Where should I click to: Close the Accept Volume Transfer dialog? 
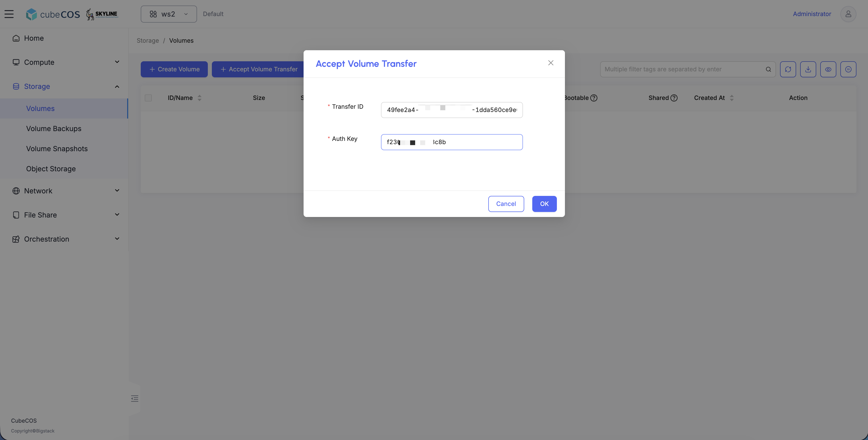[551, 63]
